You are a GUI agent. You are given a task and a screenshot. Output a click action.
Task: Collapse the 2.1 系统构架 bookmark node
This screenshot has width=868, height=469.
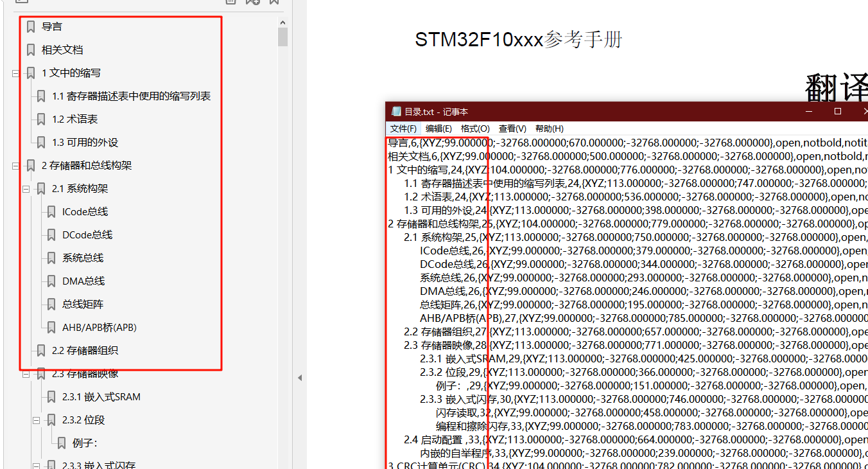click(26, 189)
